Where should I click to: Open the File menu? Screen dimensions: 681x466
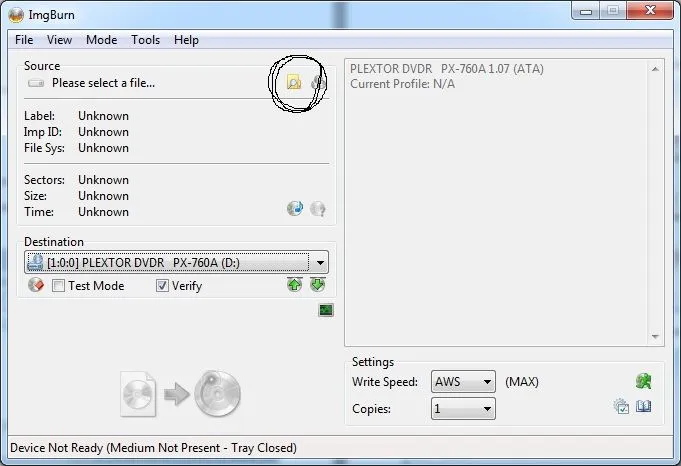tap(24, 40)
